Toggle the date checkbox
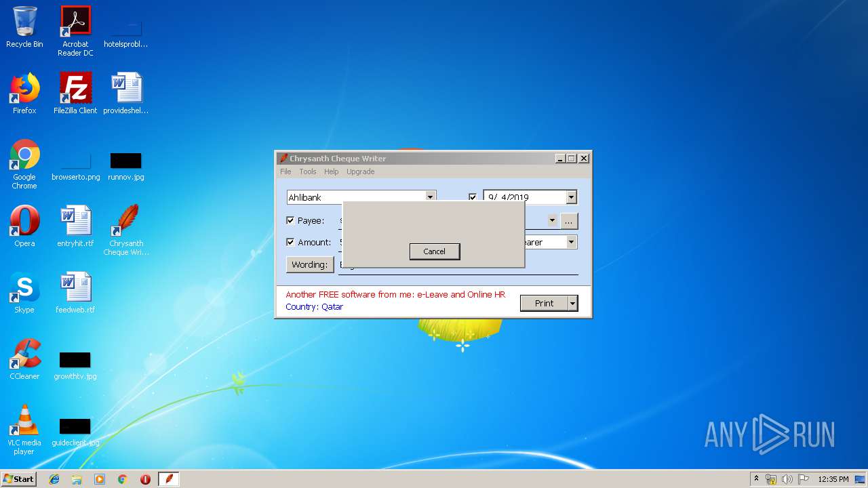This screenshot has height=488, width=868. [x=473, y=197]
